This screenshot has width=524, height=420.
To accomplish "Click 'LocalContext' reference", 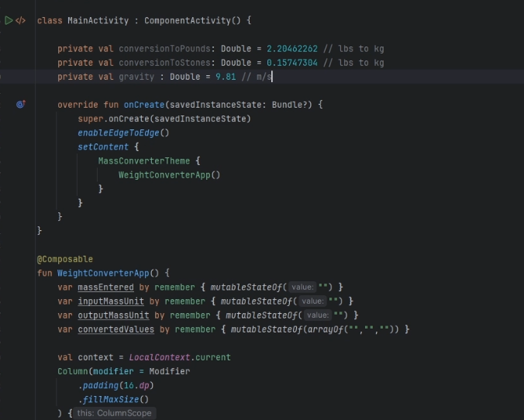I will coord(160,357).
